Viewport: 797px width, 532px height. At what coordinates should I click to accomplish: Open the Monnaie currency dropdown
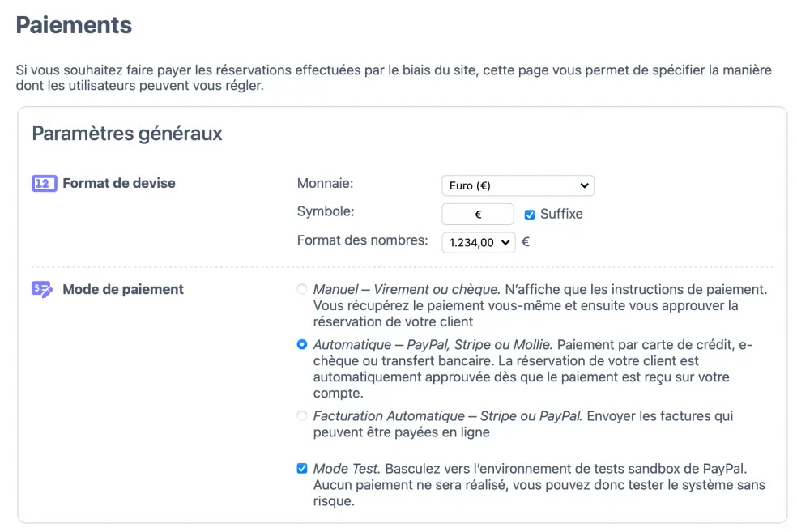tap(518, 185)
